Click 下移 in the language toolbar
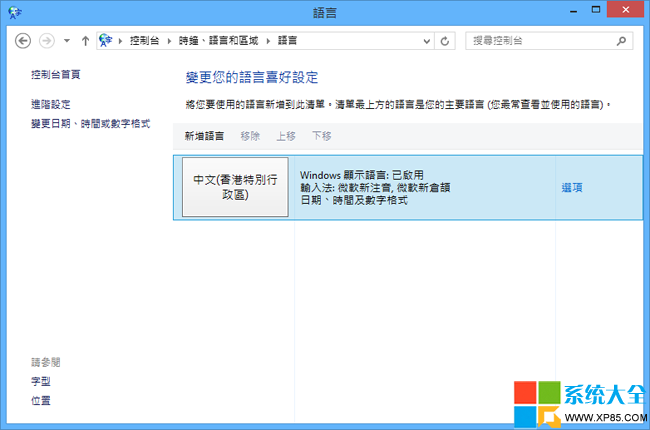 [322, 136]
